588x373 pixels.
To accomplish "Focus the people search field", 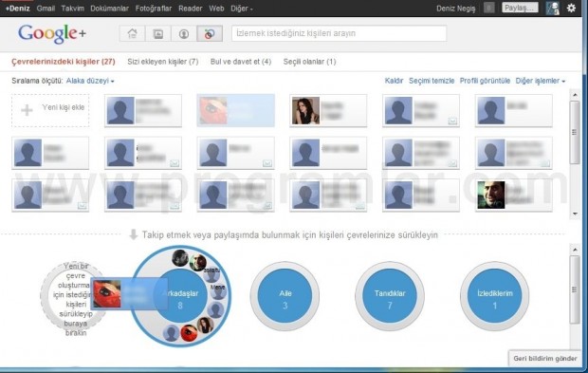I will coord(339,33).
